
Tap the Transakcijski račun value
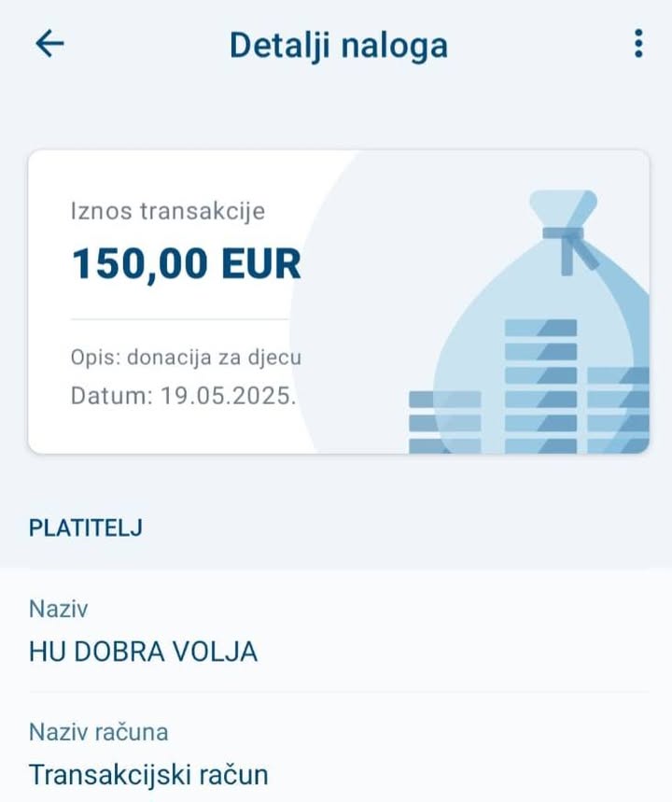[148, 774]
